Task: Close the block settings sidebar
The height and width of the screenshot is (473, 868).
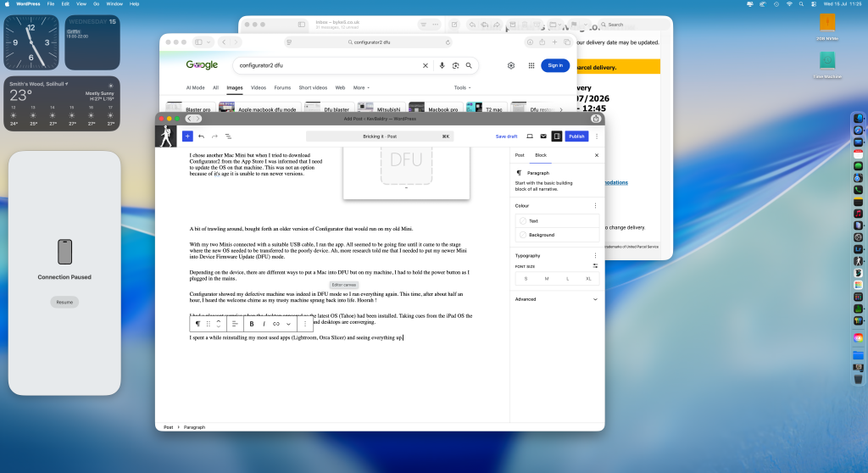Action: [x=597, y=155]
